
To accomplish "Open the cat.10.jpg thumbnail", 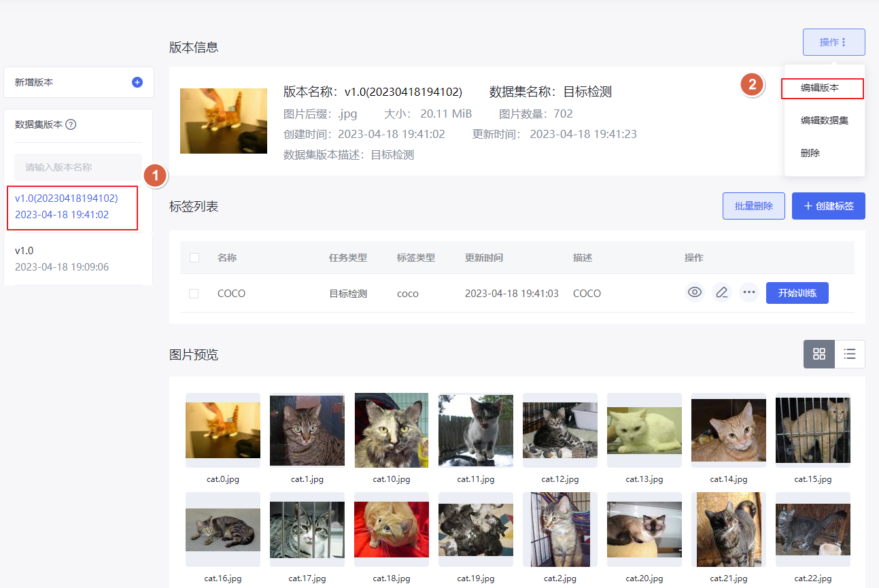I will tap(392, 430).
